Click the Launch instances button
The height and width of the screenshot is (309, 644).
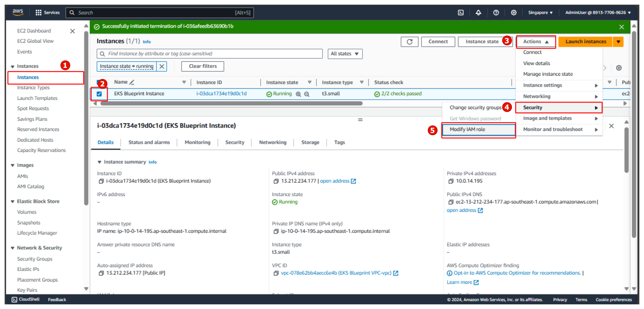pyautogui.click(x=586, y=41)
